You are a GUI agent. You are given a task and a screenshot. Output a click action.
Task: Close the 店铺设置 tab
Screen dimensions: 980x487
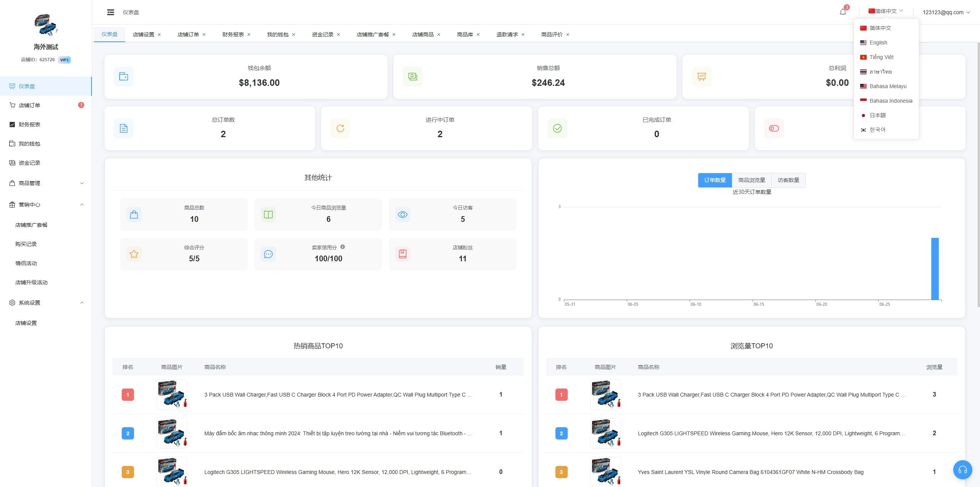coord(159,34)
